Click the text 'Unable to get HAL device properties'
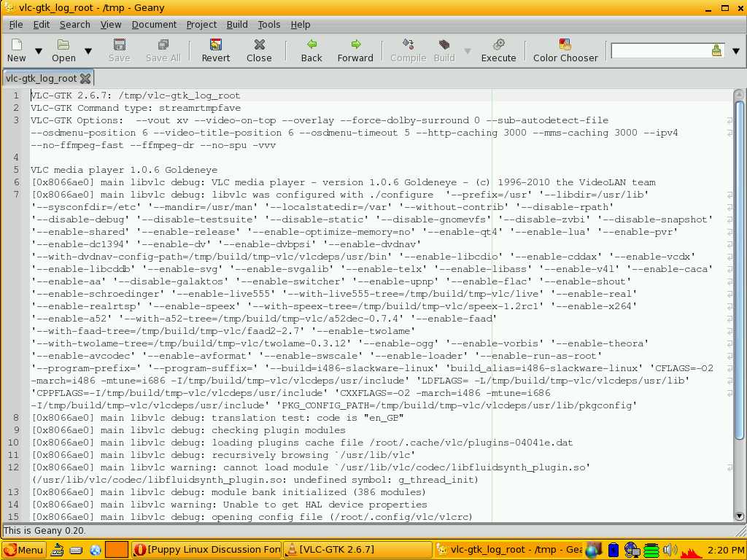This screenshot has height=560, width=747. [x=325, y=505]
